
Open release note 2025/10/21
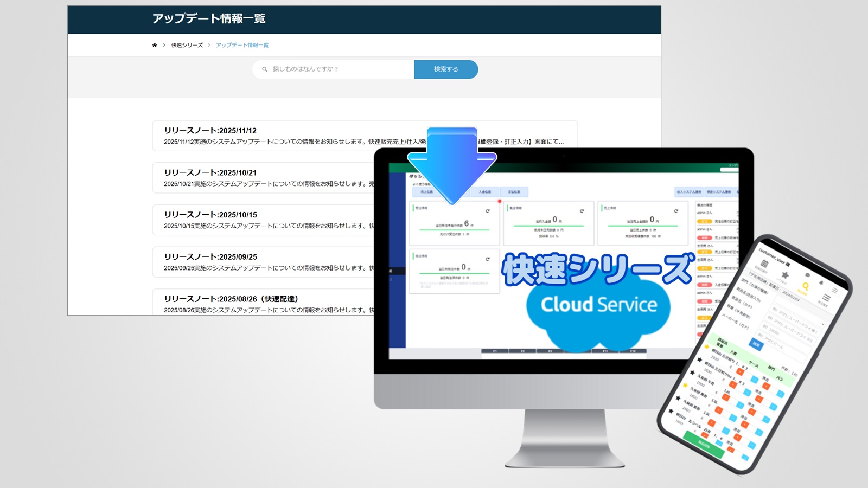point(210,172)
